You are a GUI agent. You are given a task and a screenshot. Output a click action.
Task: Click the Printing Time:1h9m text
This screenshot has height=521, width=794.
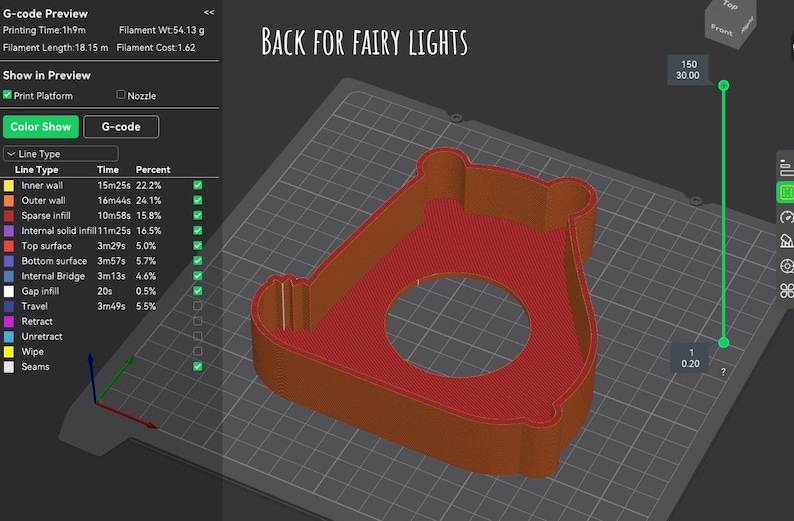[44, 30]
